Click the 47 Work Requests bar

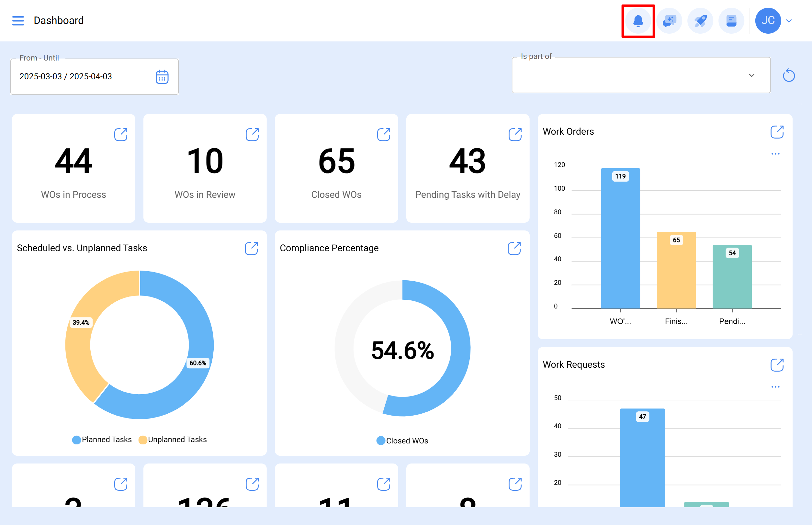click(x=642, y=458)
